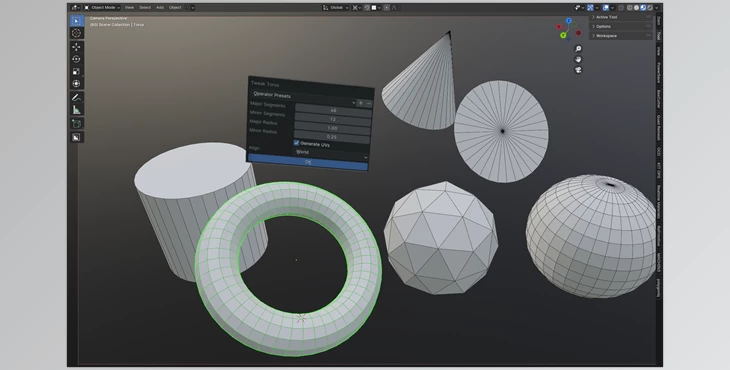Select the Annotate tool
Viewport: 730px width, 370px height.
tap(76, 97)
